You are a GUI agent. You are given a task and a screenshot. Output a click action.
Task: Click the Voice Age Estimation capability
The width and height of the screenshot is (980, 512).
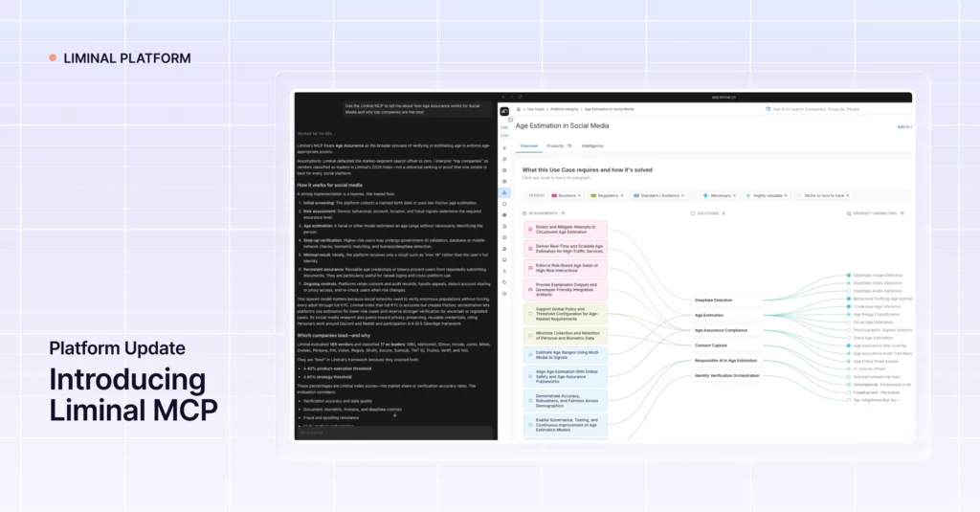click(x=870, y=338)
